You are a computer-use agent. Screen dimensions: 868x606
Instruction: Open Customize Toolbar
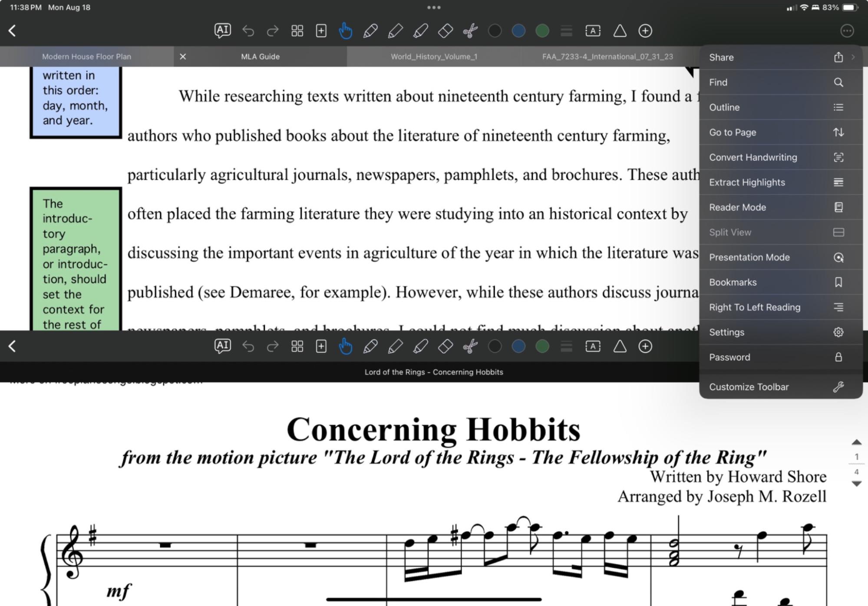click(x=781, y=387)
